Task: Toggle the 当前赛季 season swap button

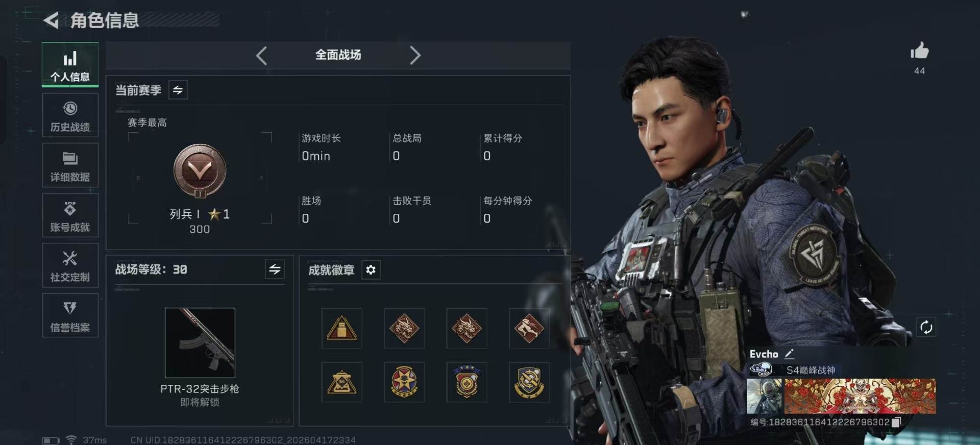Action: tap(178, 90)
